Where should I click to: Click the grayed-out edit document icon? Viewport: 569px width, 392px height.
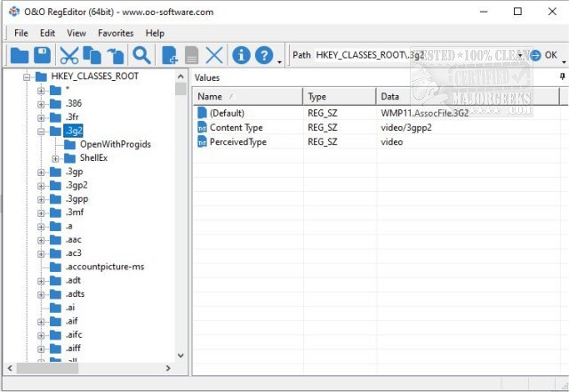192,55
